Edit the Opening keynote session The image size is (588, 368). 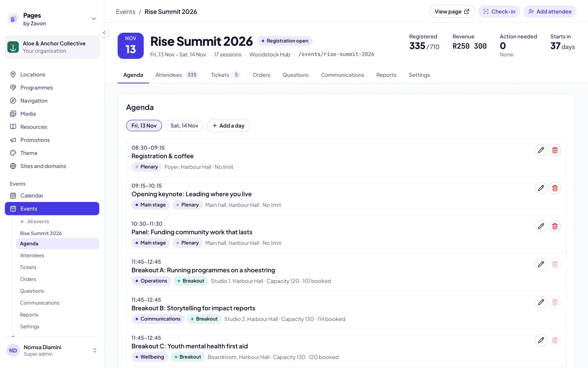(x=541, y=188)
